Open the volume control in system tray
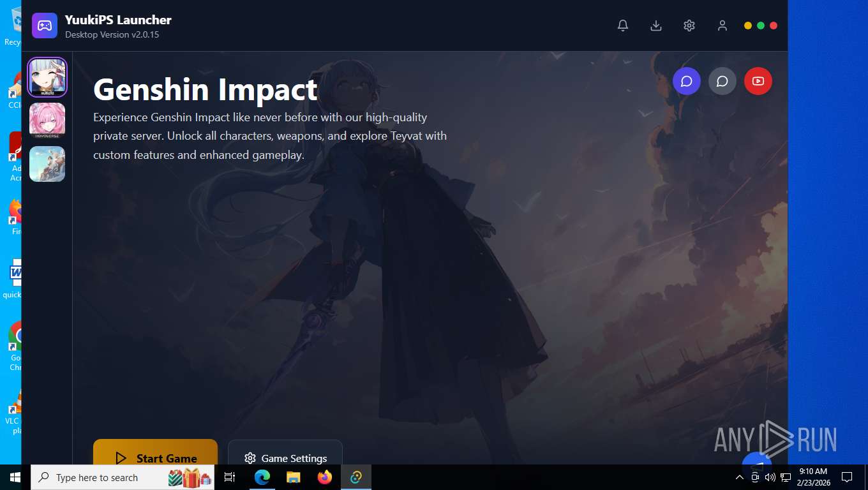868x490 pixels. click(770, 477)
